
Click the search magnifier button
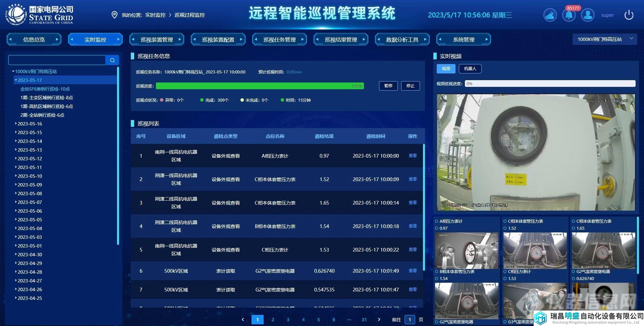click(x=112, y=60)
